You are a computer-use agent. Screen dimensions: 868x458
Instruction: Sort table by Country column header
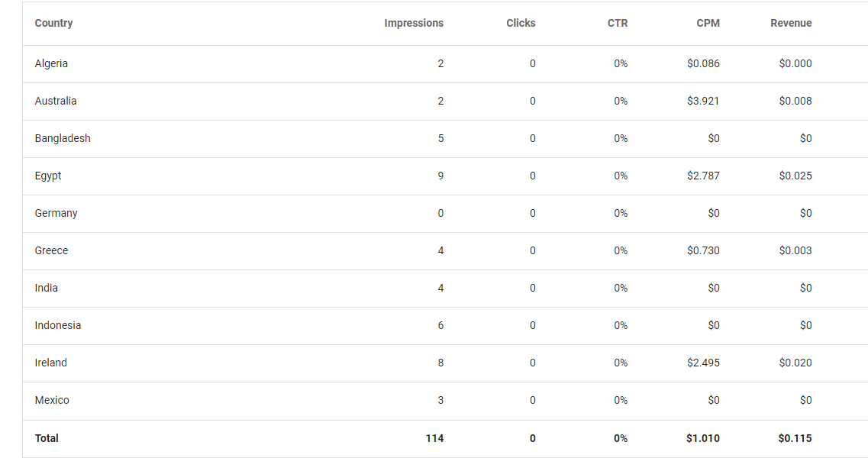tap(53, 23)
